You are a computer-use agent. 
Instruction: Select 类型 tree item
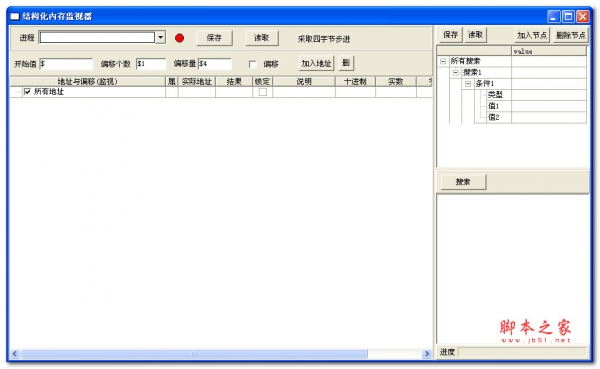[x=495, y=95]
